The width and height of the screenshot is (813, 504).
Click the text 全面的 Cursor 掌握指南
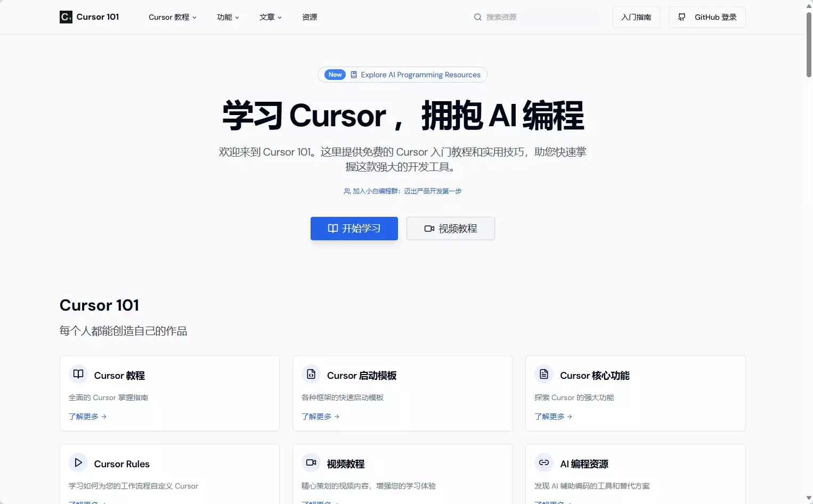[x=109, y=397]
